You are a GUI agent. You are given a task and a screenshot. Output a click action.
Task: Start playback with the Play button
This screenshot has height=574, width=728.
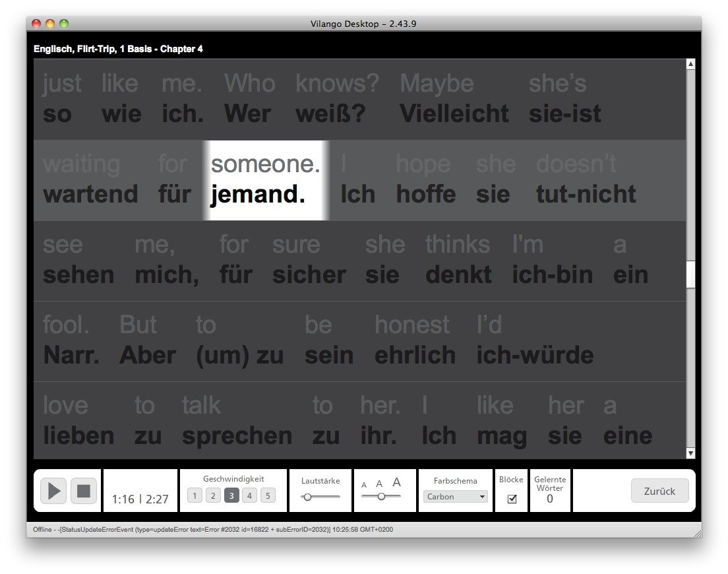(x=53, y=491)
